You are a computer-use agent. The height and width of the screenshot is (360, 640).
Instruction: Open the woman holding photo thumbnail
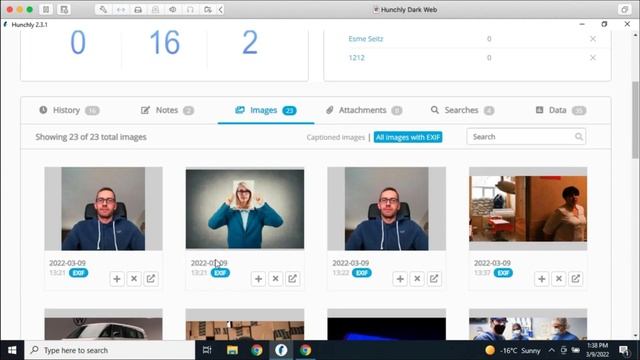245,209
